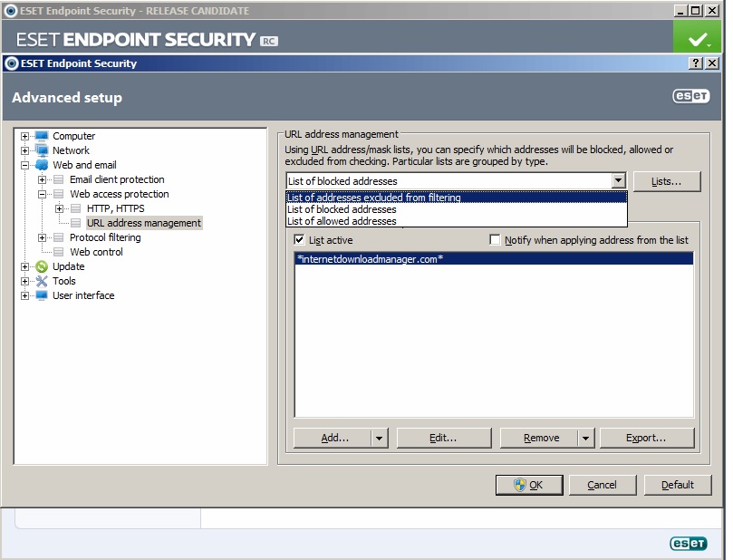Click the help question mark button
Viewport: 733px width, 560px height.
[x=696, y=63]
